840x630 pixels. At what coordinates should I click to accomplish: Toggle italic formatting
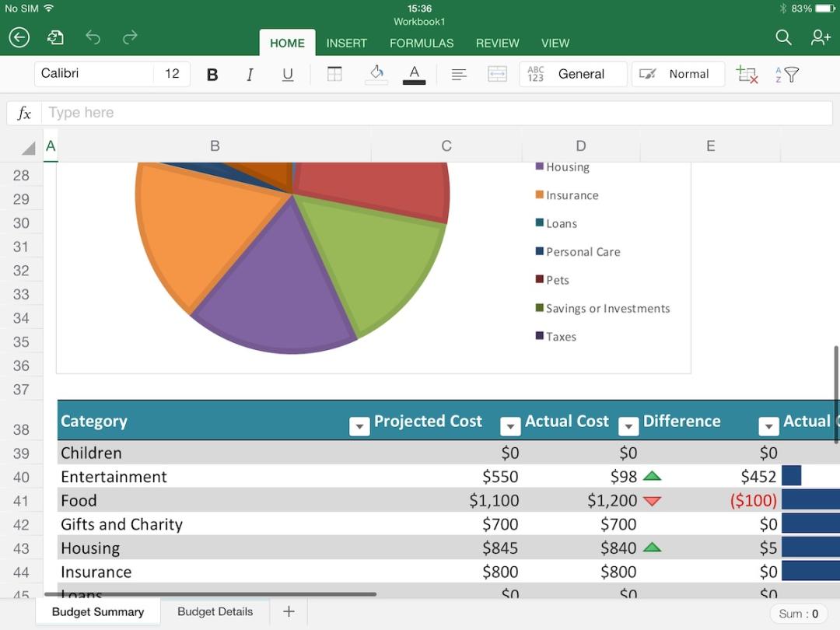[250, 75]
